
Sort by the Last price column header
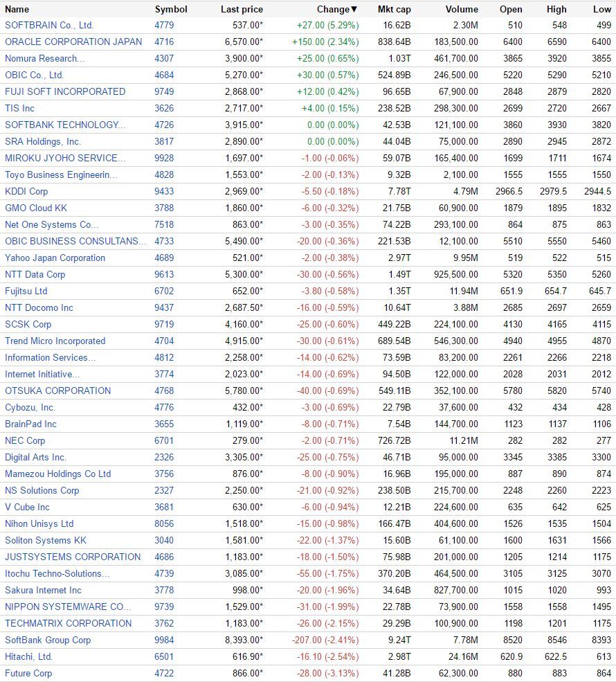pos(242,9)
